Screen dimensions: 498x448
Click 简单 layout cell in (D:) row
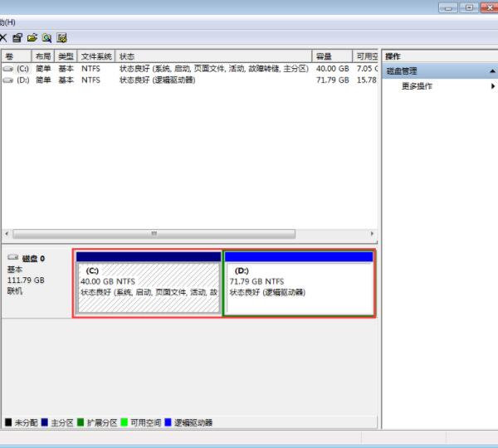tap(43, 80)
